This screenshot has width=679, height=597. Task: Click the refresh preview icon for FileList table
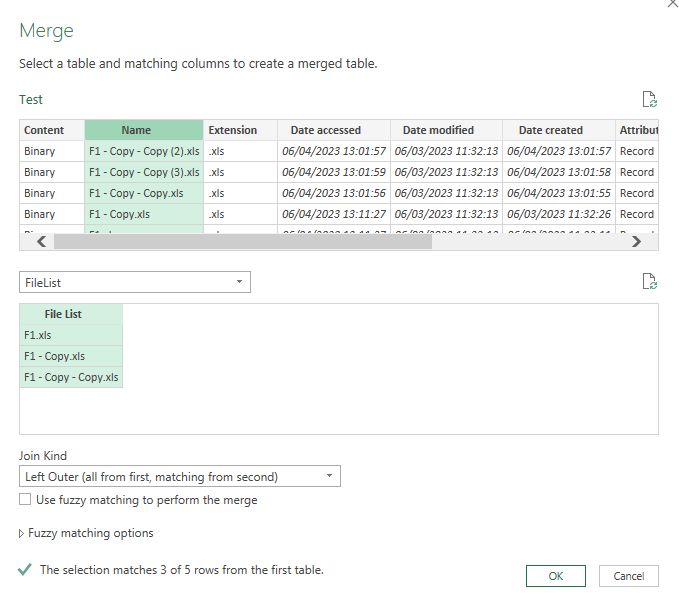click(650, 282)
